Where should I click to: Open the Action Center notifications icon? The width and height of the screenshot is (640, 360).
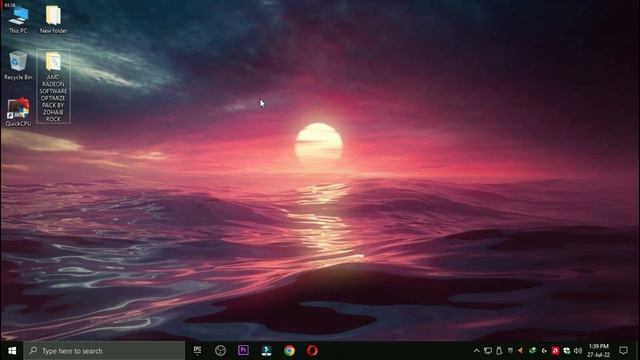point(623,351)
